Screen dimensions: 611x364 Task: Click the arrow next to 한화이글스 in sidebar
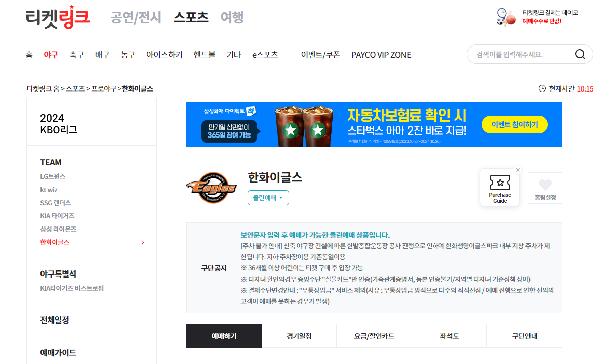click(x=143, y=242)
